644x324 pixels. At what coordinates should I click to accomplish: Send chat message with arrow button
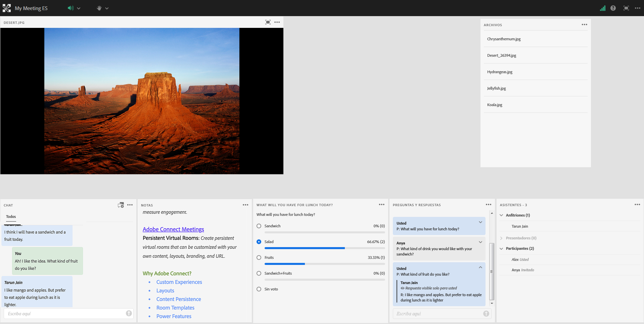click(x=129, y=313)
